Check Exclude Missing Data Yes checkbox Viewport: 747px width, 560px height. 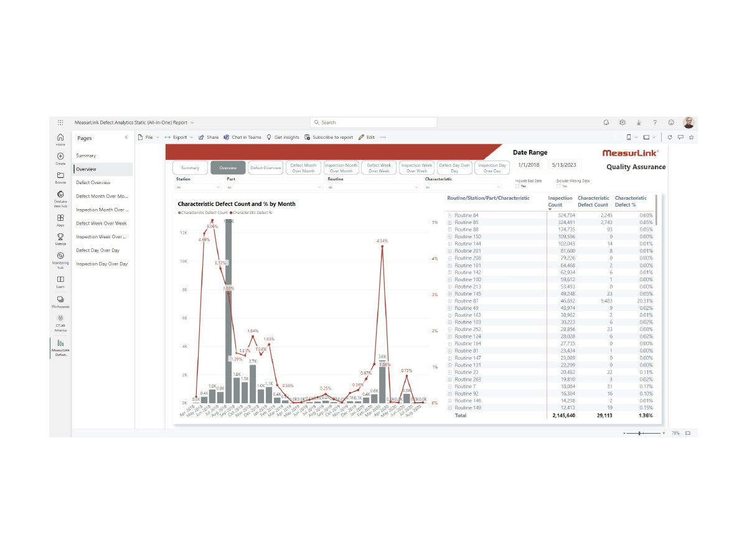(x=558, y=186)
